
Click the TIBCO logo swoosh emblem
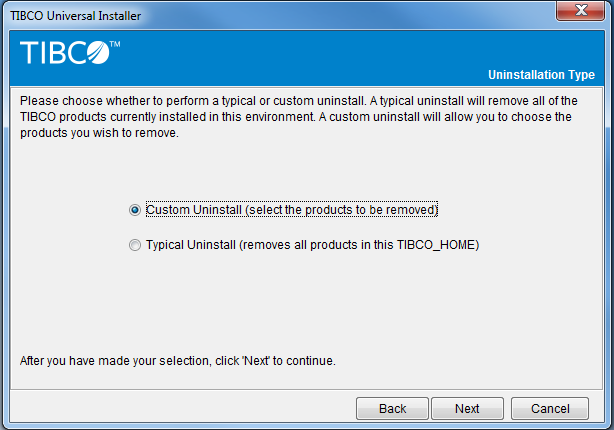click(98, 52)
